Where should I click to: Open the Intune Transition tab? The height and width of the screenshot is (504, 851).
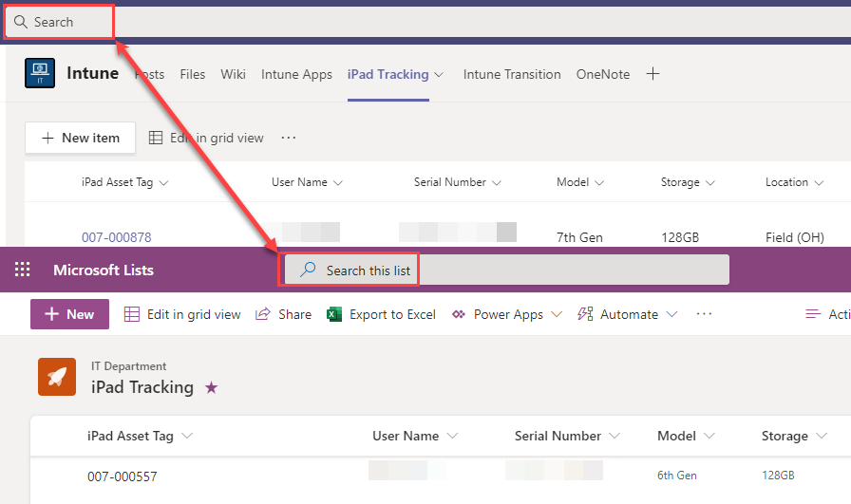(x=512, y=74)
